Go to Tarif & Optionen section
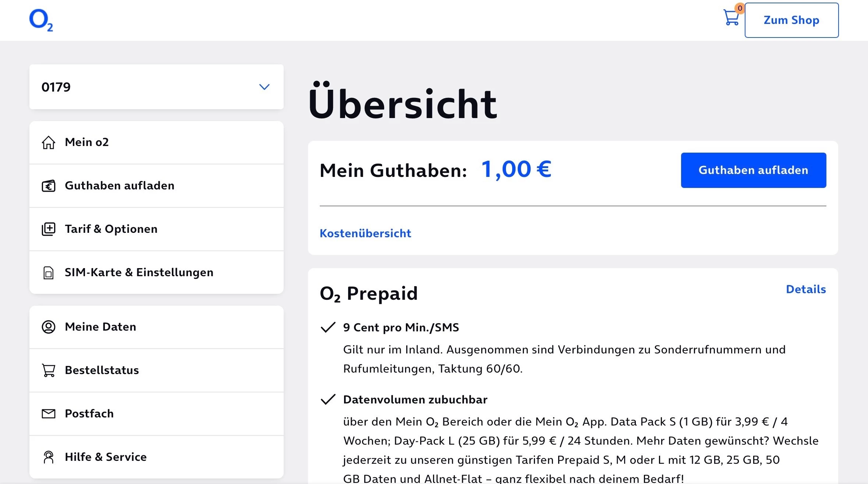Image resolution: width=868 pixels, height=484 pixels. point(111,229)
